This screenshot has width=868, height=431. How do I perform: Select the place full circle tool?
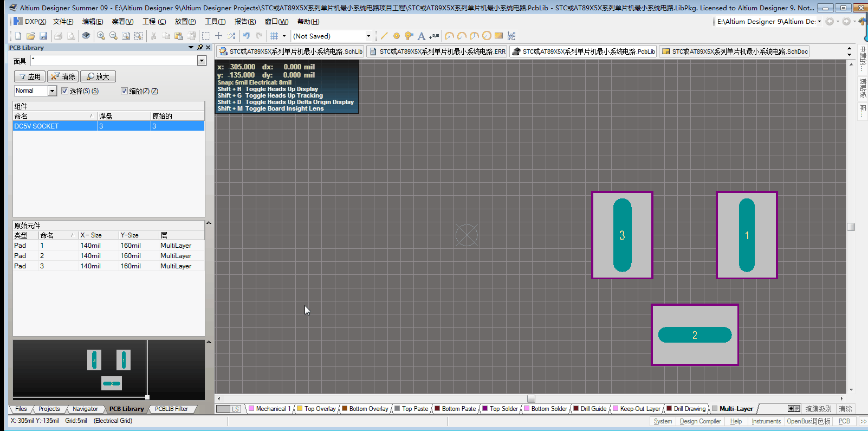(487, 36)
